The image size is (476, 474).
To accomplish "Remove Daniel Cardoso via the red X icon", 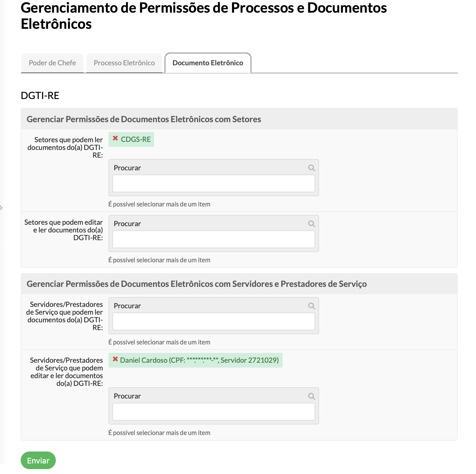I will click(115, 360).
